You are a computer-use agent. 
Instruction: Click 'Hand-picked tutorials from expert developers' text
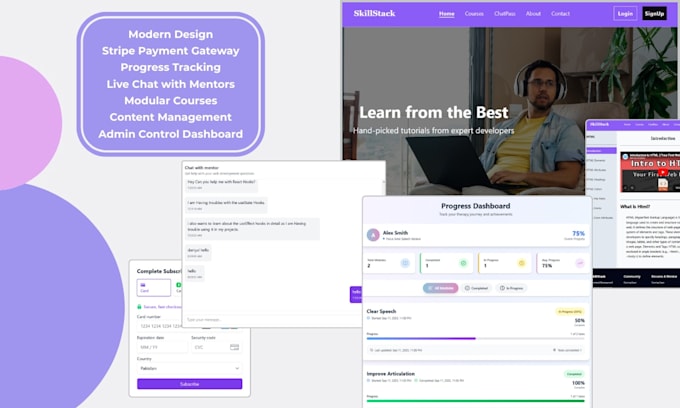tap(434, 131)
